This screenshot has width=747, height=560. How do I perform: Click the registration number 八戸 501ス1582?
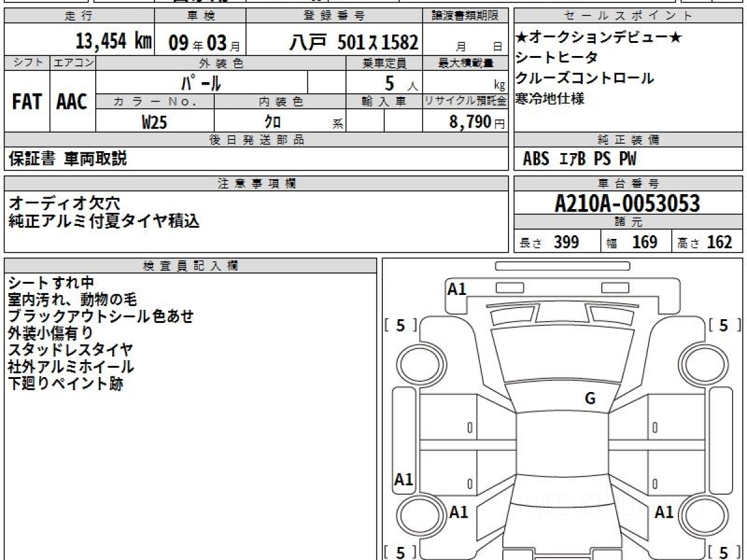[354, 43]
